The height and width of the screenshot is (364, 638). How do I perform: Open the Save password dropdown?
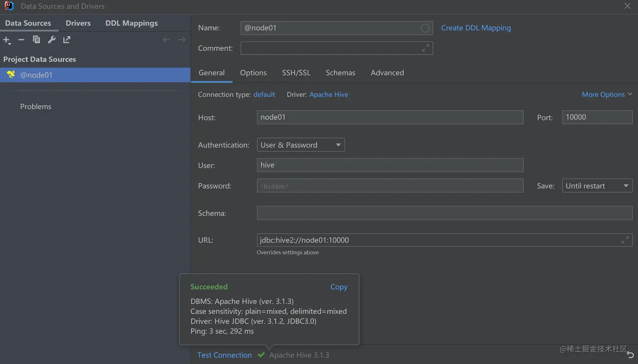click(x=597, y=186)
